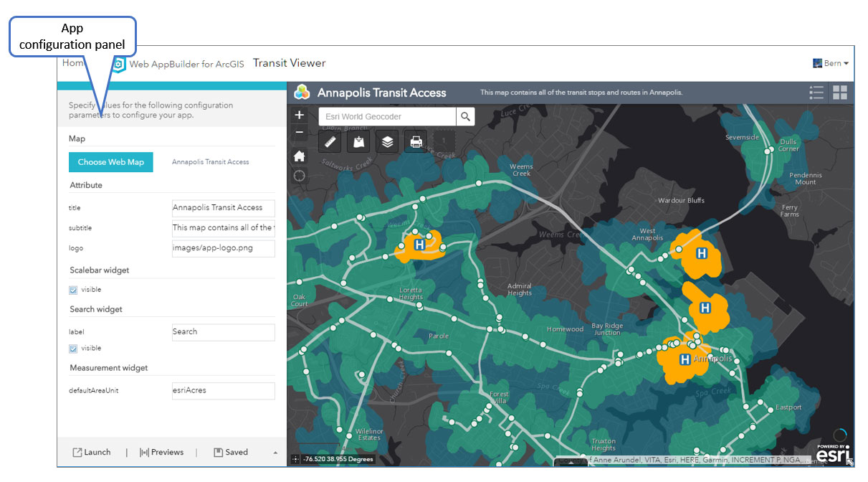Click the Saved button
This screenshot has width=868, height=482.
pos(231,453)
